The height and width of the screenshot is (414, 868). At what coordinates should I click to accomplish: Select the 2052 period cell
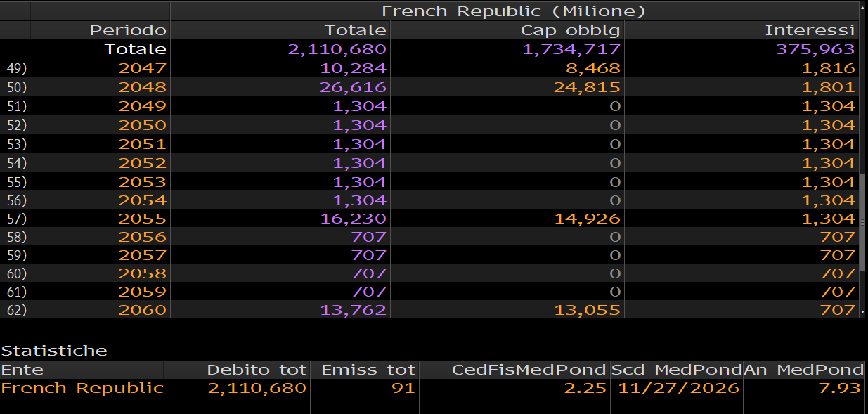(x=143, y=163)
